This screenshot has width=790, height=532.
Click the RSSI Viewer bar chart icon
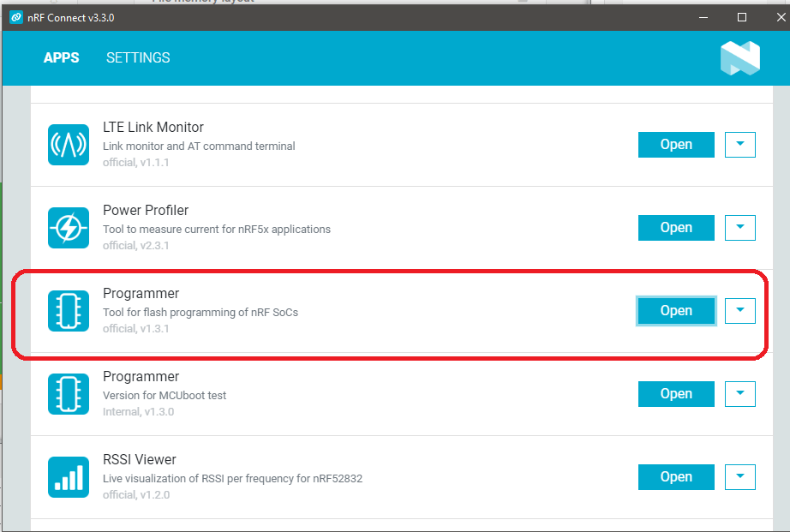(x=69, y=477)
